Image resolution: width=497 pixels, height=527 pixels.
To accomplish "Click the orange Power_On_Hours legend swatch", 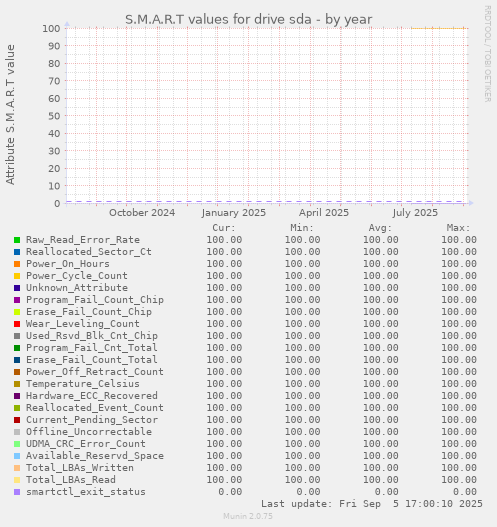I will click(x=17, y=264).
